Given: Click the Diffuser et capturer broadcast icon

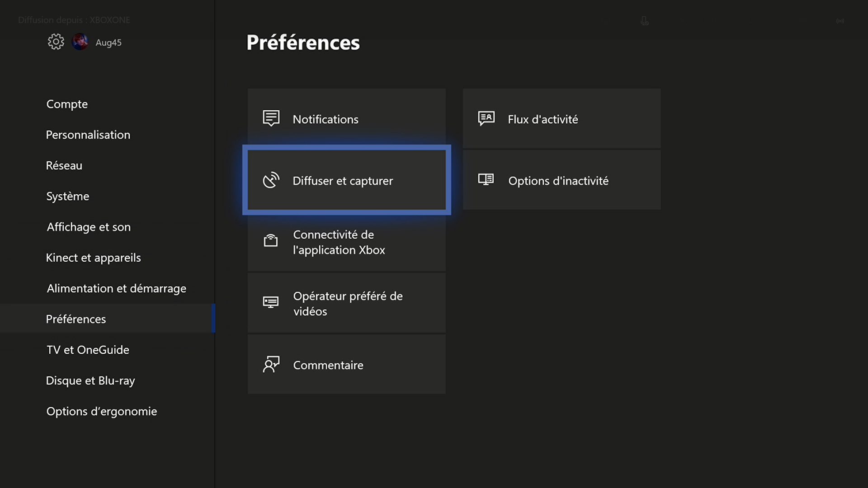Looking at the screenshot, I should (x=271, y=180).
